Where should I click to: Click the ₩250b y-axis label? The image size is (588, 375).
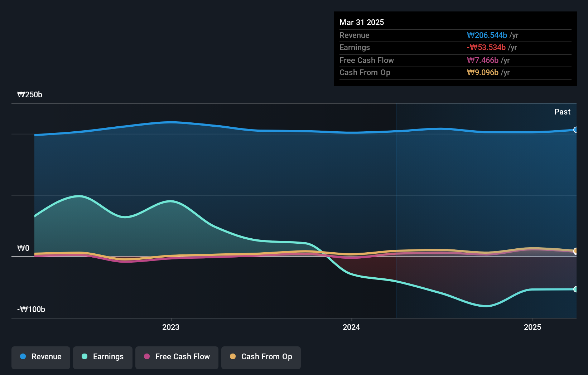[x=30, y=94]
